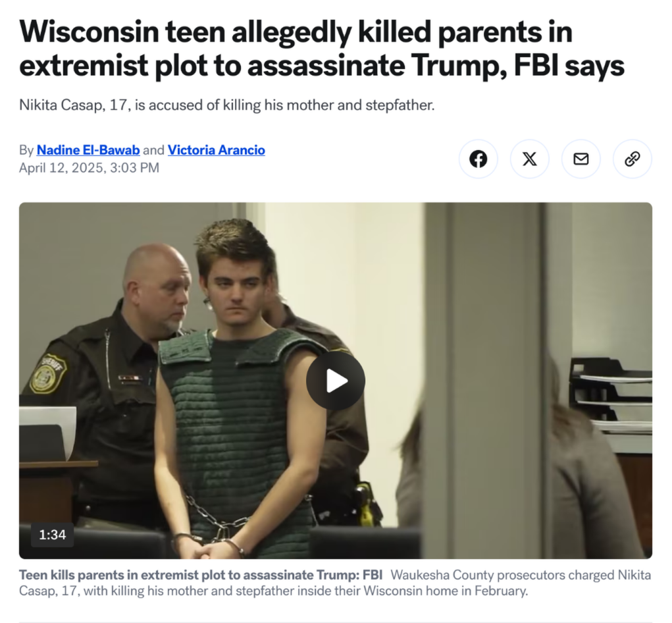Click the 1:34 video duration badge
672x623 pixels.
point(52,535)
